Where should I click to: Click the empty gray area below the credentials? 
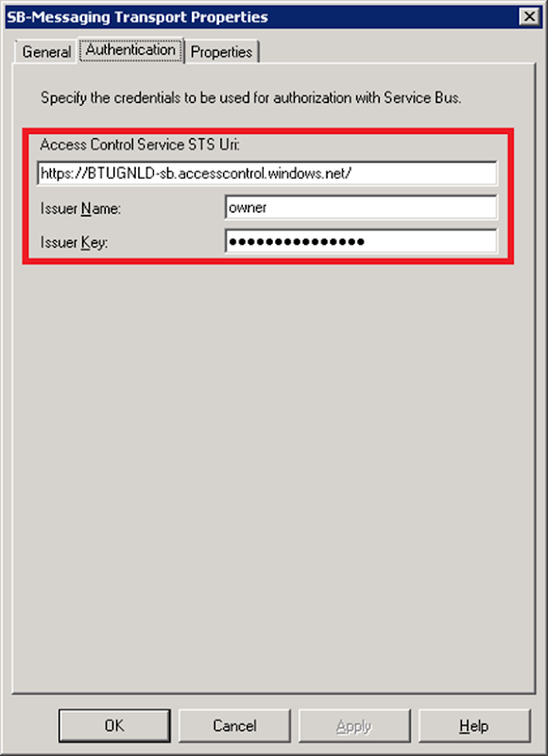(x=273, y=477)
